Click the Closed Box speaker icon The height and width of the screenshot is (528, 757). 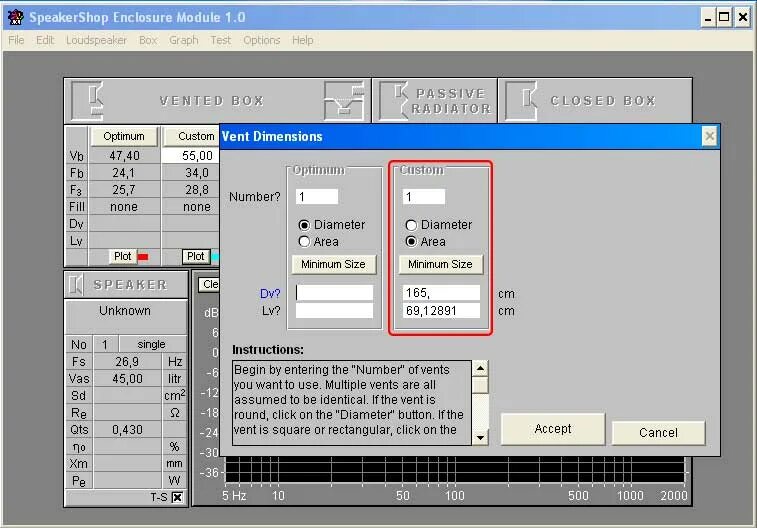tap(522, 101)
